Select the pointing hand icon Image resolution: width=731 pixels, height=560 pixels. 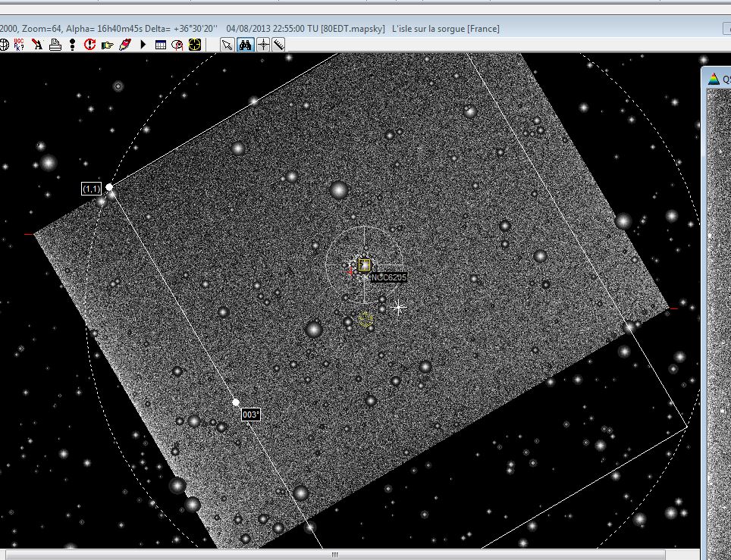[x=107, y=45]
